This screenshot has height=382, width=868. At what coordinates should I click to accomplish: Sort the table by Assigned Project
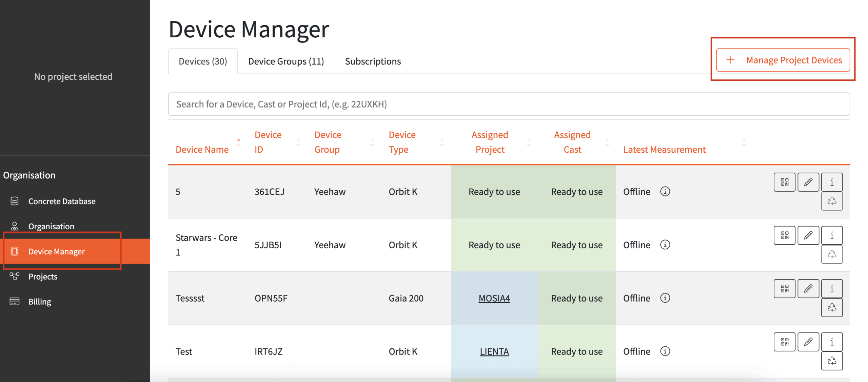click(529, 142)
